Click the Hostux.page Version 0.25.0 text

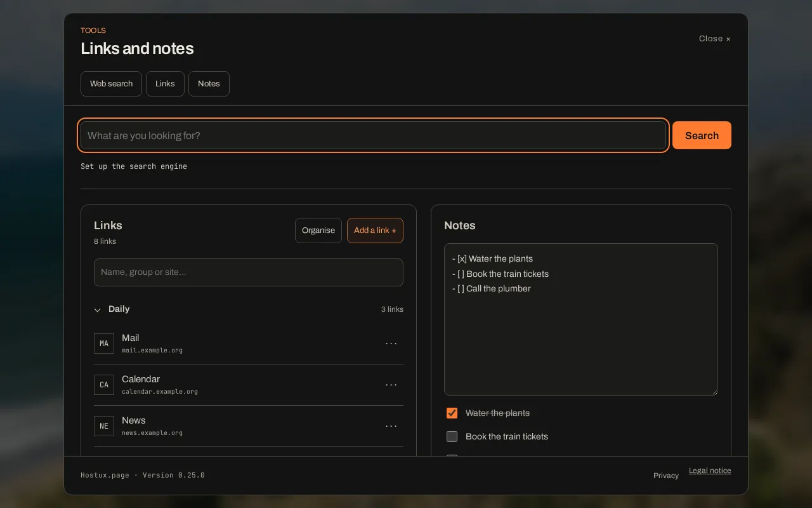[x=143, y=475]
